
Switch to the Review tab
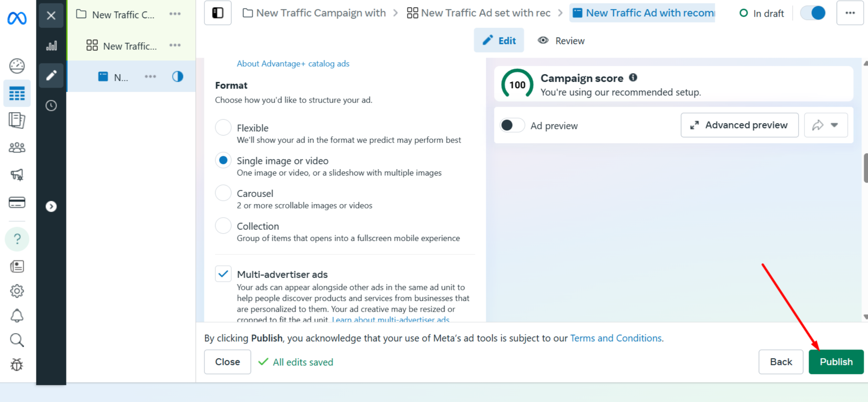561,41
